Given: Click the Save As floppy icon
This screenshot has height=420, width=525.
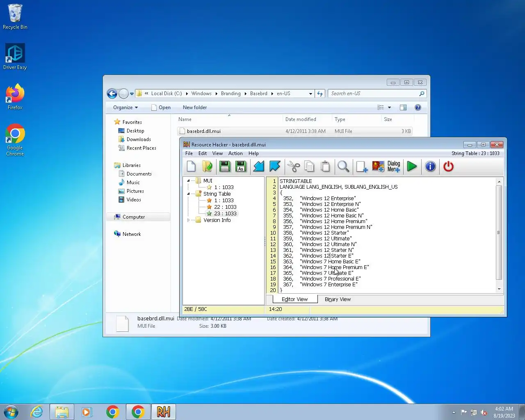Looking at the screenshot, I should tap(241, 167).
